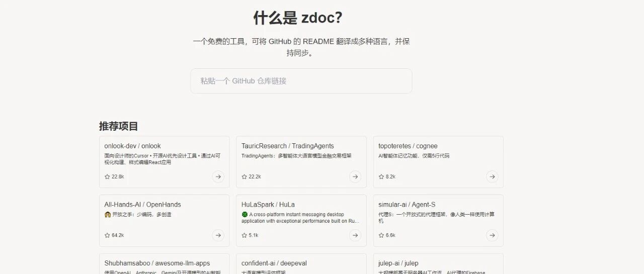Click the 推荐项目 section heading
Image resolution: width=644 pixels, height=274 pixels.
coord(119,126)
